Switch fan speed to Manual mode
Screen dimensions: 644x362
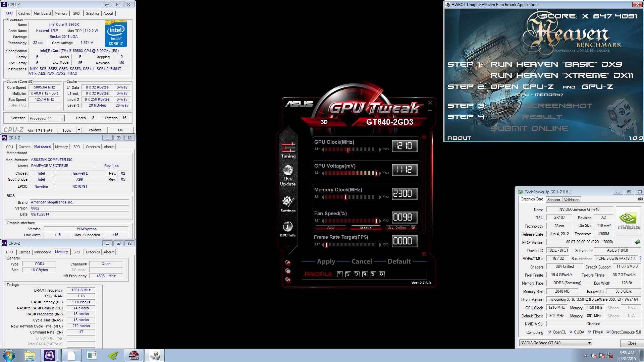point(366,228)
